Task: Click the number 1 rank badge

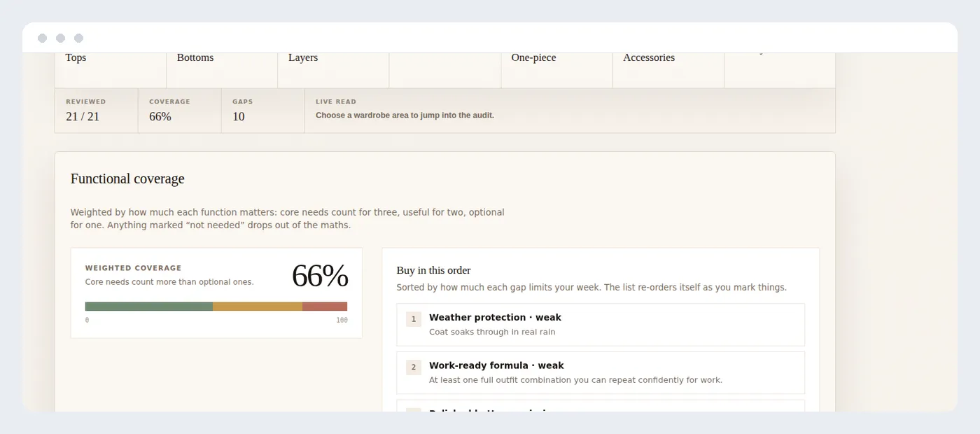Action: [414, 319]
